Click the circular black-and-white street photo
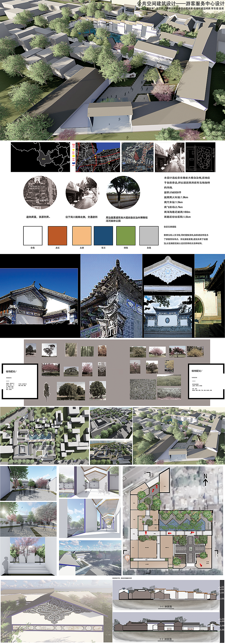Screen dimensions: 225x644 [82, 193]
